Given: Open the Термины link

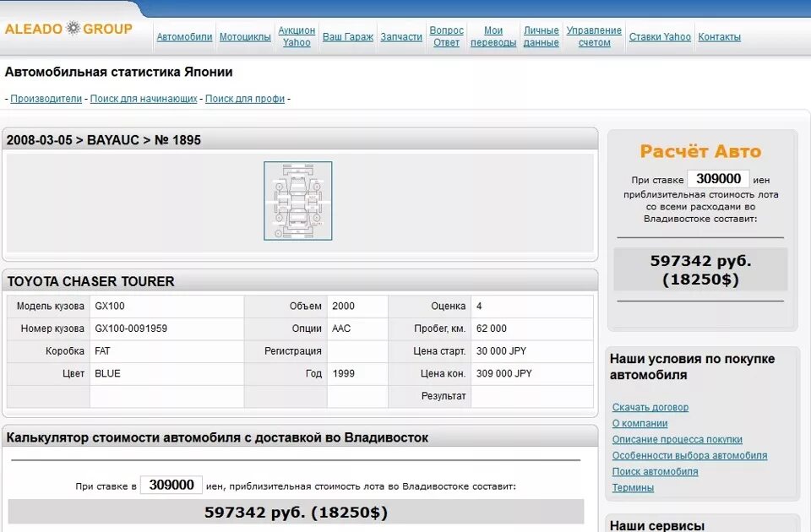Looking at the screenshot, I should tap(633, 487).
